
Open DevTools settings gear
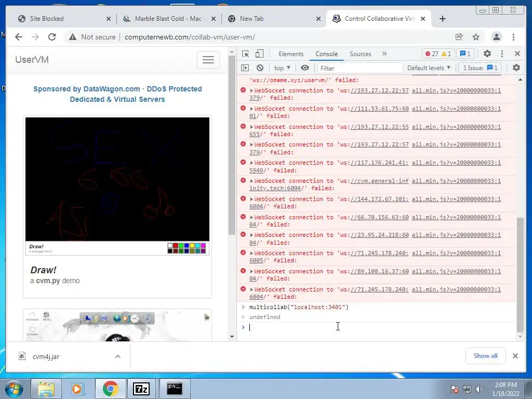click(487, 54)
